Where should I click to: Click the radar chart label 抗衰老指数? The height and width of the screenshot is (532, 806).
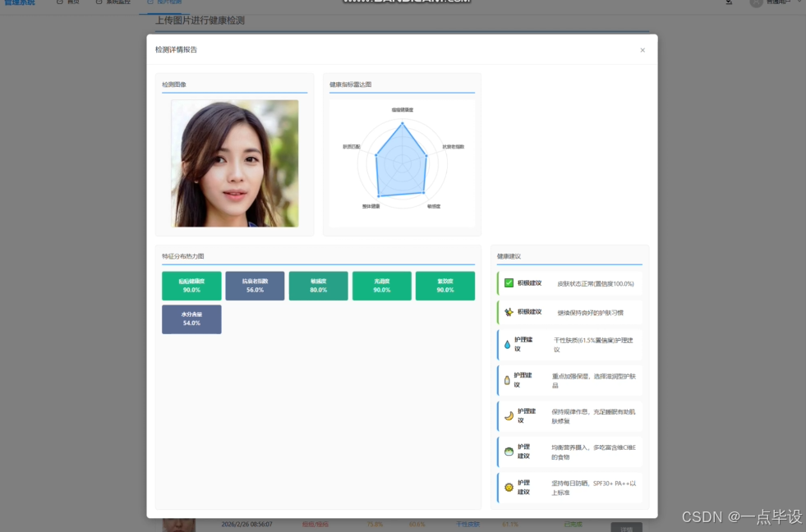[x=454, y=147]
